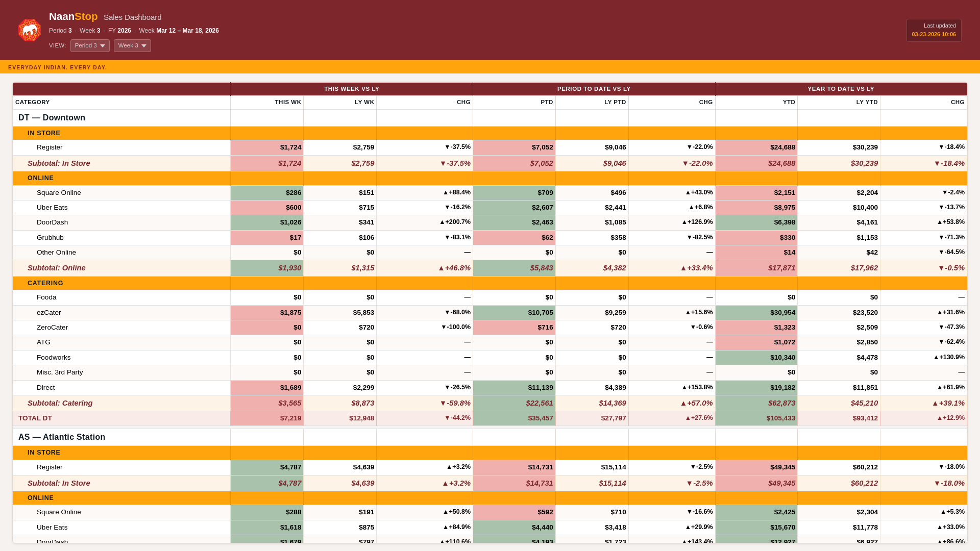Click DT Register YTD change -18.4%
This screenshot has width=980, height=551.
(x=924, y=147)
